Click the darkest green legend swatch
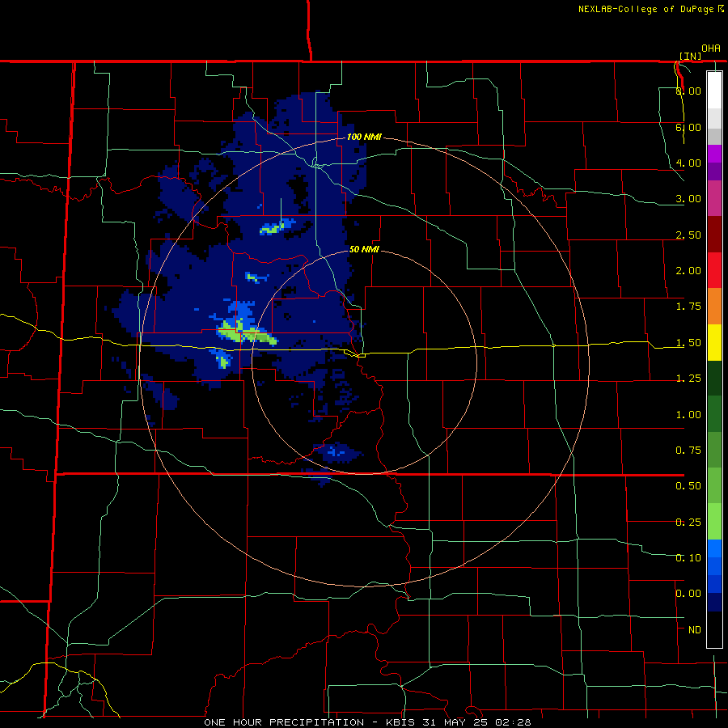Screen dimensions: 728x728 click(714, 378)
